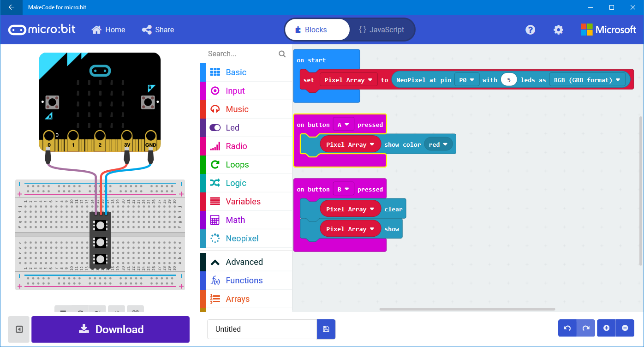Image resolution: width=644 pixels, height=347 pixels.
Task: Open the Neopixel blocks category
Action: 246,238
